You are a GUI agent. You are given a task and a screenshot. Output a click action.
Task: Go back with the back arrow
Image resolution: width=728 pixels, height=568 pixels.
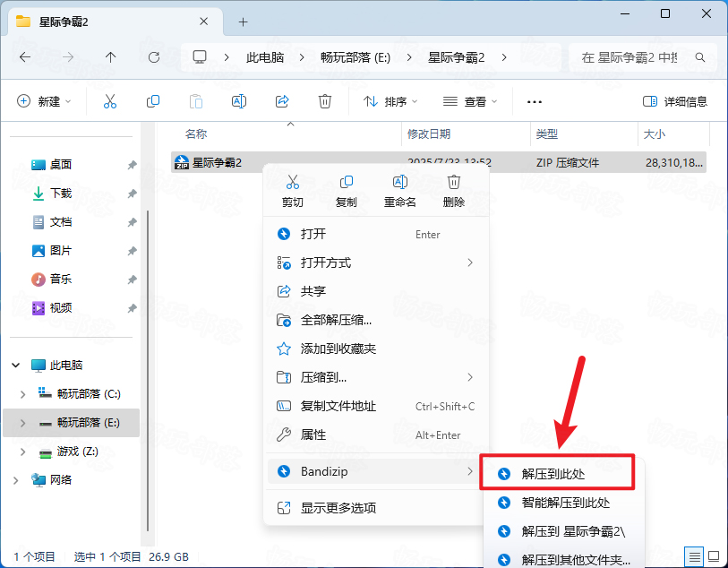[25, 57]
